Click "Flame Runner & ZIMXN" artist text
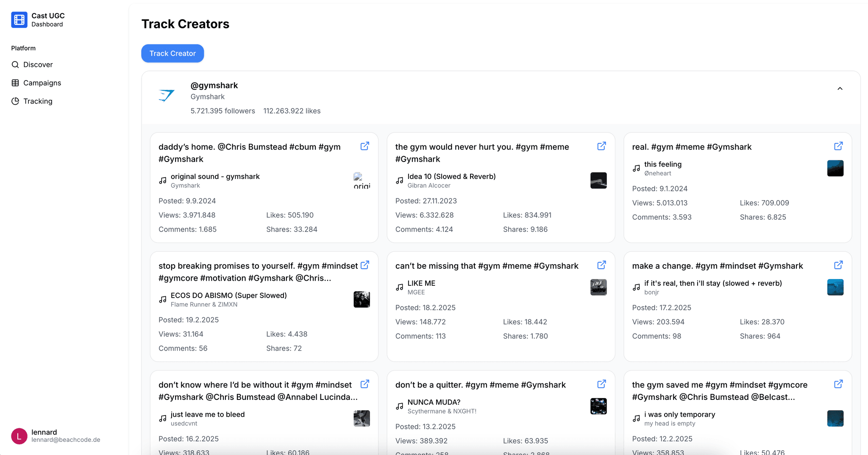Viewport: 868px width, 455px height. pyautogui.click(x=204, y=304)
